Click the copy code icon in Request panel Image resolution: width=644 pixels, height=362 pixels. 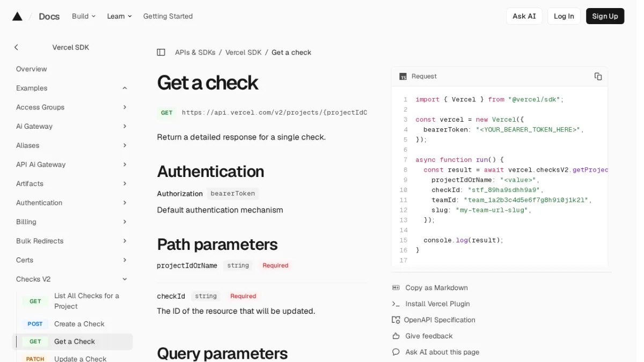coord(598,76)
